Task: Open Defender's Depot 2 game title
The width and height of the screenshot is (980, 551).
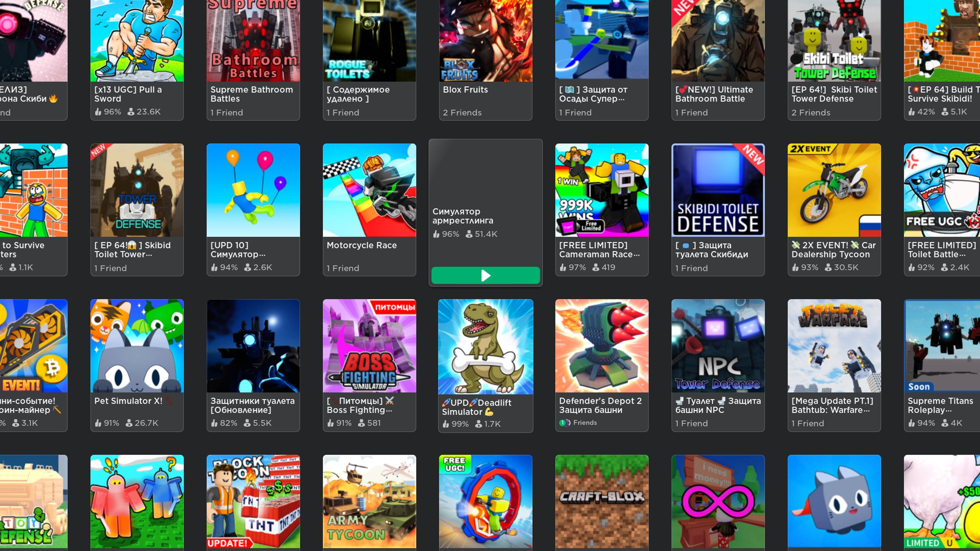Action: point(600,405)
